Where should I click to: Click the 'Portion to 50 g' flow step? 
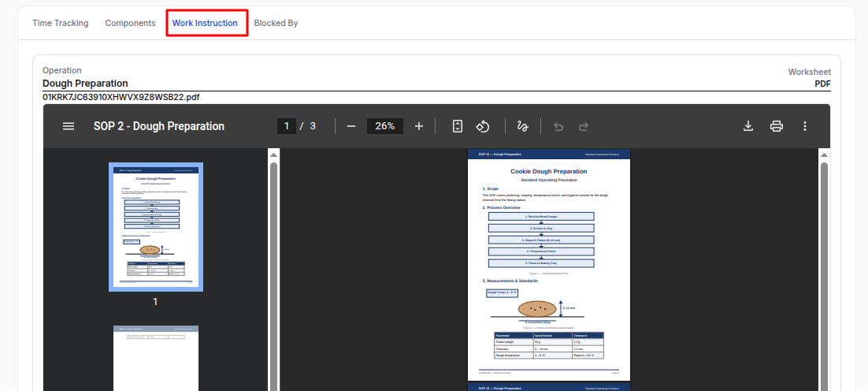tap(541, 228)
